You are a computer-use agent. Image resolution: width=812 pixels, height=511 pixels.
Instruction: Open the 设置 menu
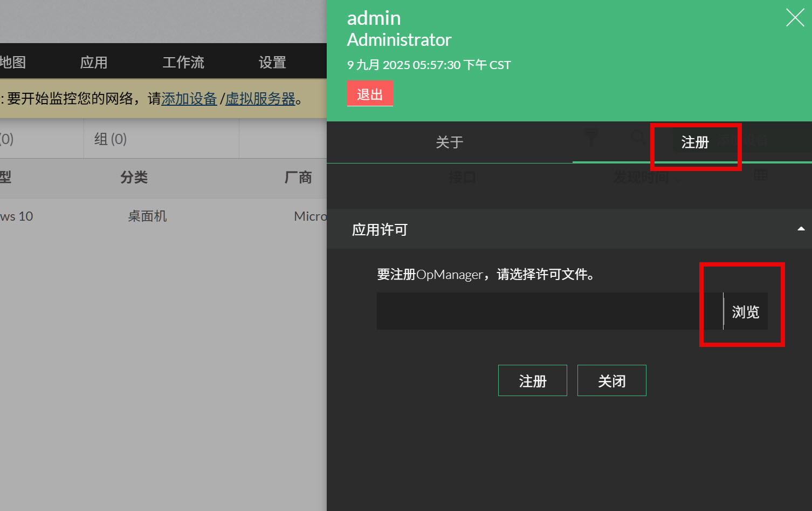click(272, 63)
